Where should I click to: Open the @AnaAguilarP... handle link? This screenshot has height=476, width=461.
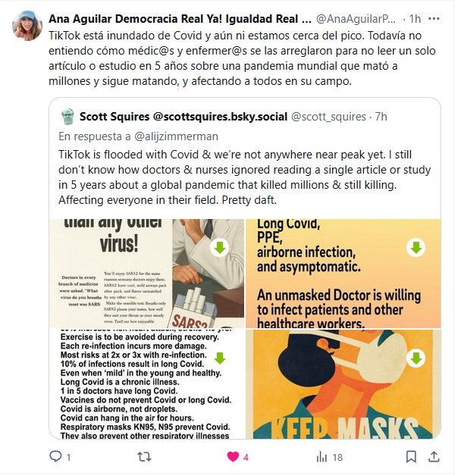(356, 19)
